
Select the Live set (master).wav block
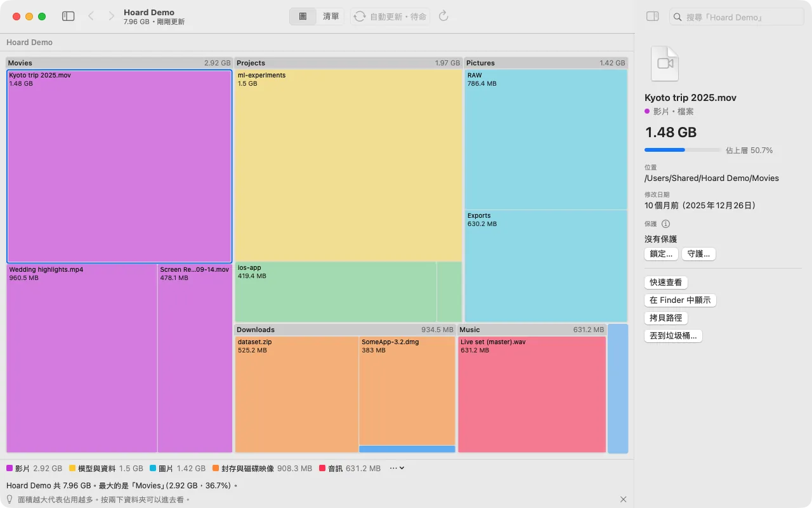[532, 394]
